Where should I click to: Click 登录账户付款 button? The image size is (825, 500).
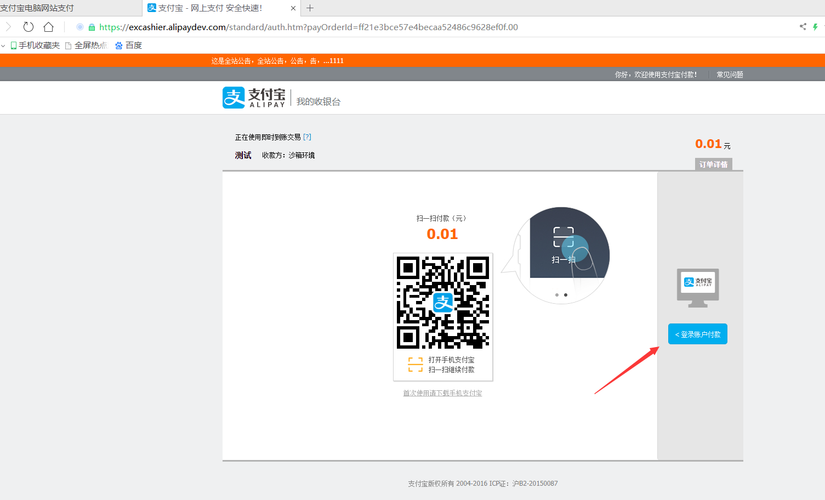[698, 334]
